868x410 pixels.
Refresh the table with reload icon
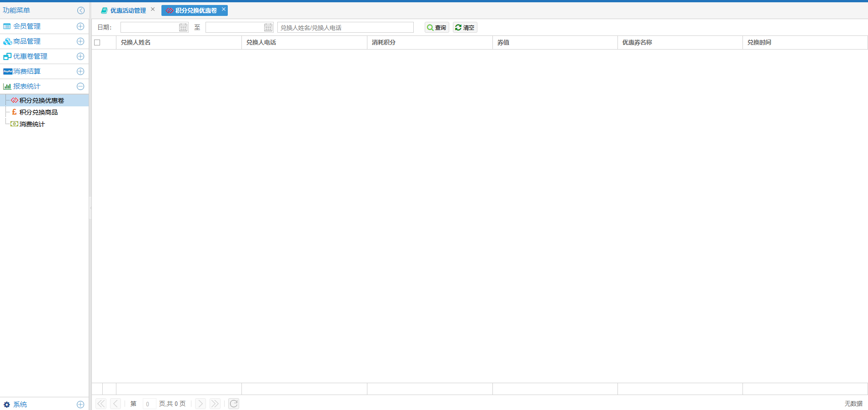pyautogui.click(x=234, y=404)
